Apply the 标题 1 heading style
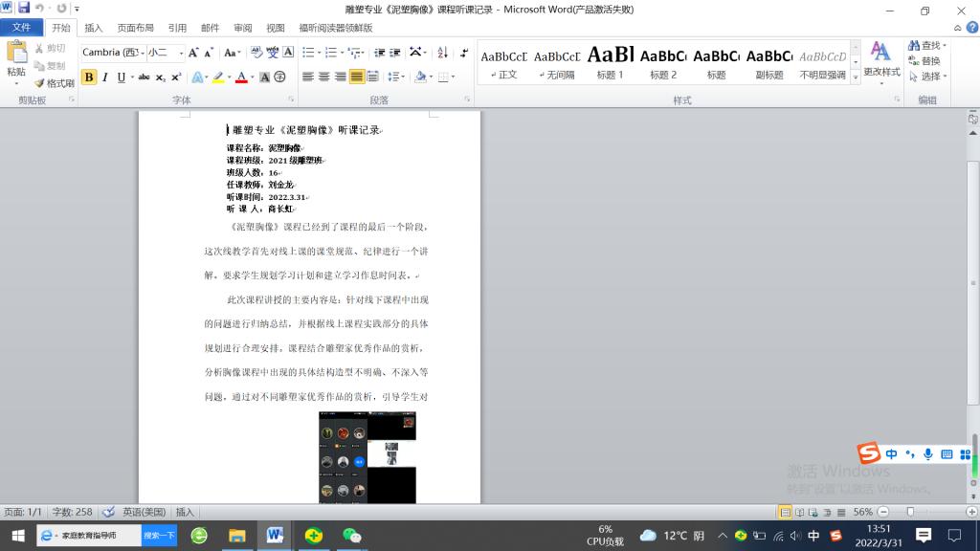The image size is (980, 551). (x=610, y=63)
